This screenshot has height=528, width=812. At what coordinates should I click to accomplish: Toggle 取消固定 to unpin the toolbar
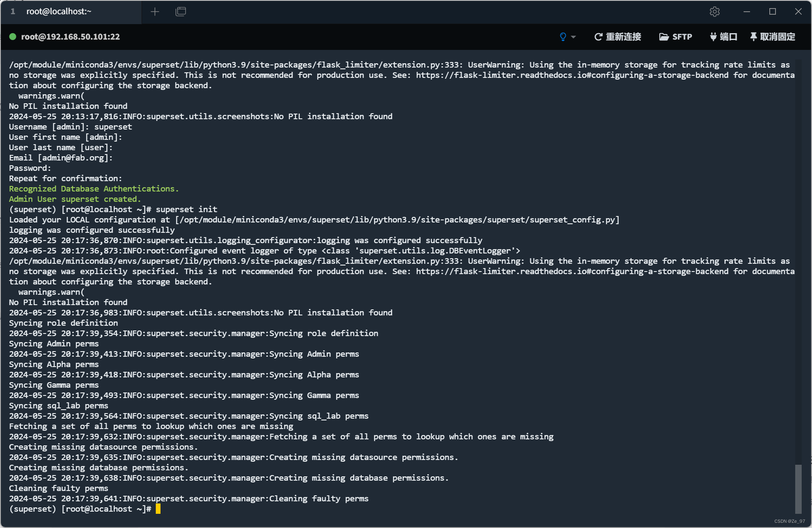pos(777,37)
